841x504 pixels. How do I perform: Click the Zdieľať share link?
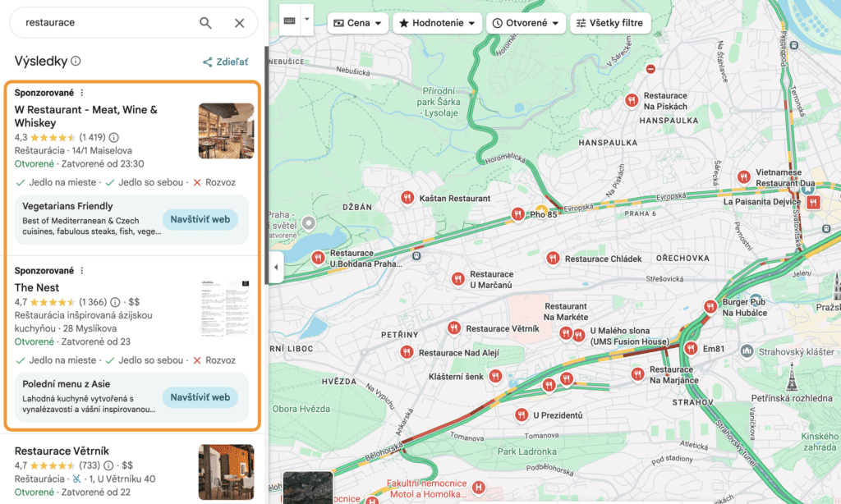(x=226, y=62)
